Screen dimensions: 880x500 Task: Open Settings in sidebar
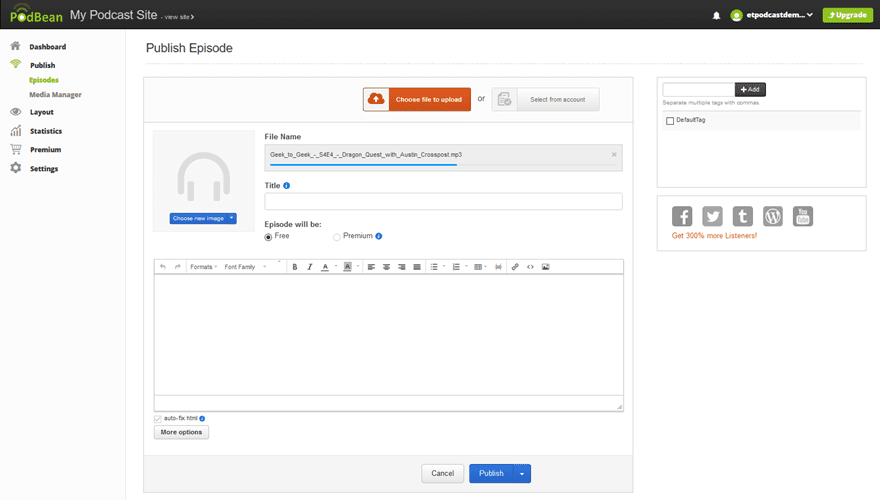44,169
